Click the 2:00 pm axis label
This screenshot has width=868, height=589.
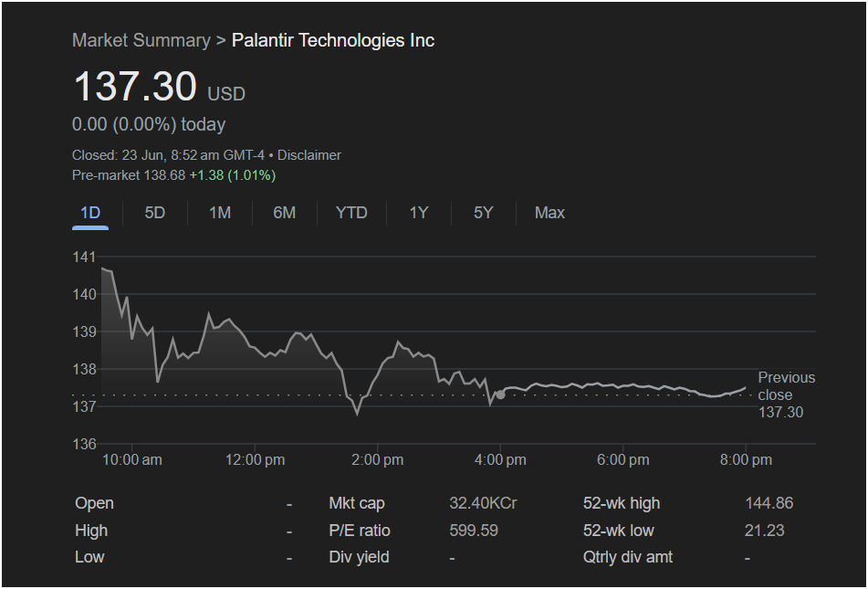click(x=378, y=460)
